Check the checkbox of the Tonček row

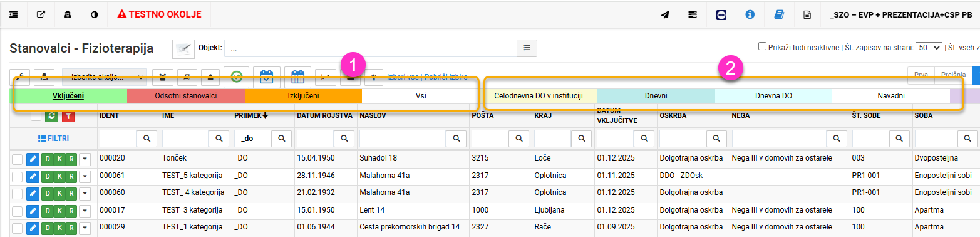pos(17,159)
